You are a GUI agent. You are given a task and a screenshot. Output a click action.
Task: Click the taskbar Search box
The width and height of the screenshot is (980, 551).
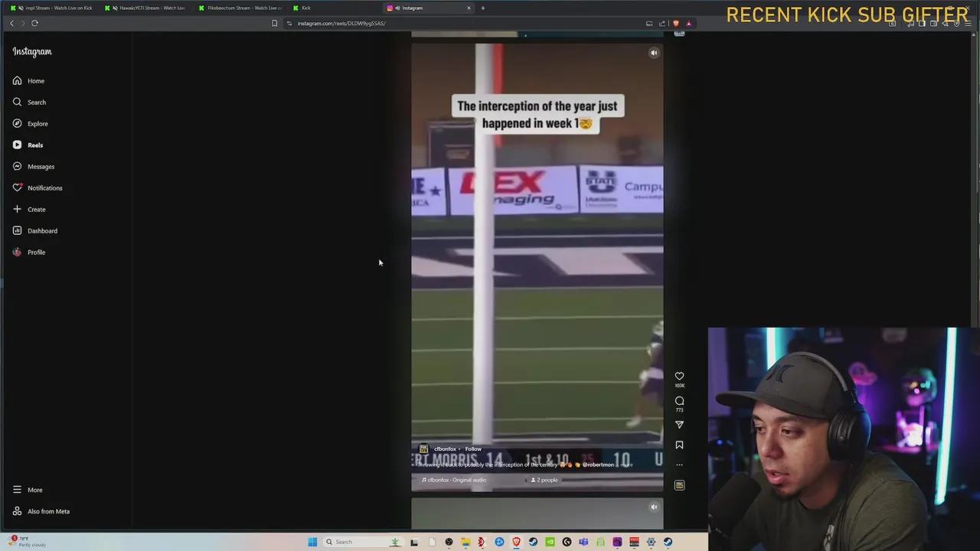tap(363, 542)
